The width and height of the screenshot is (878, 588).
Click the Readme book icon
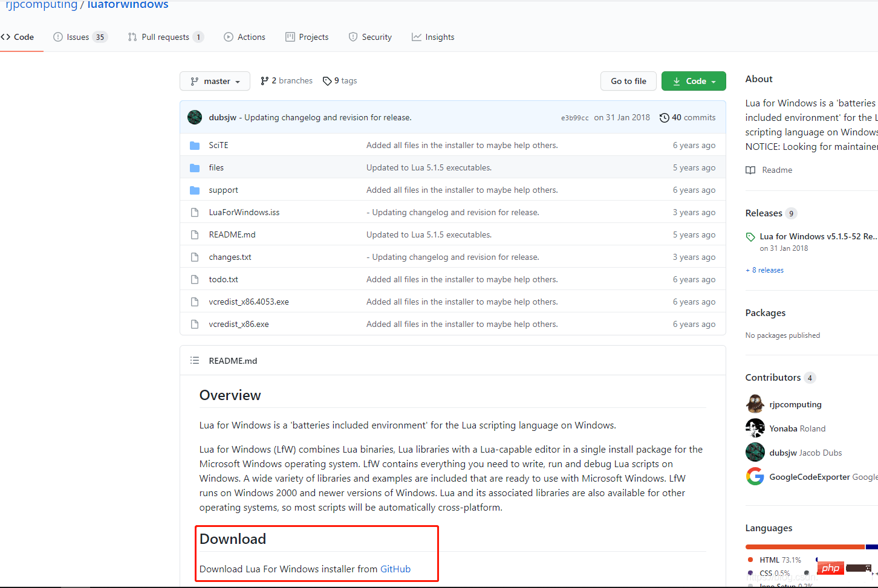[x=750, y=170]
